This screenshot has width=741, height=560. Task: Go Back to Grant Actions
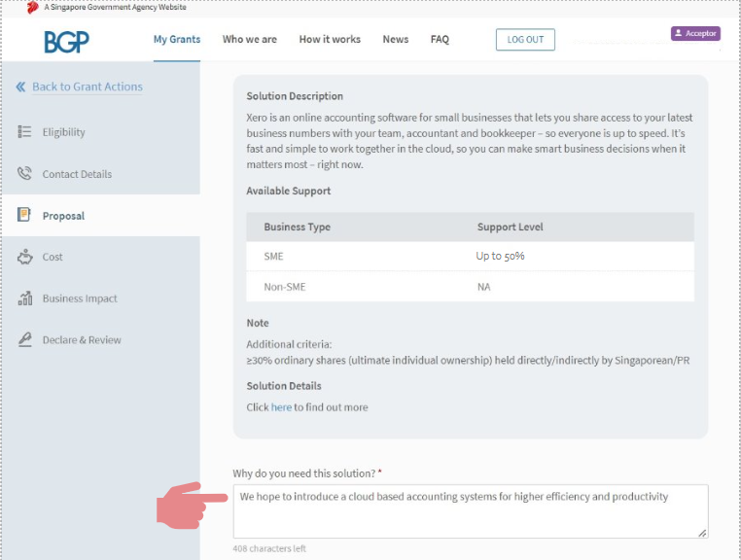[x=88, y=87]
